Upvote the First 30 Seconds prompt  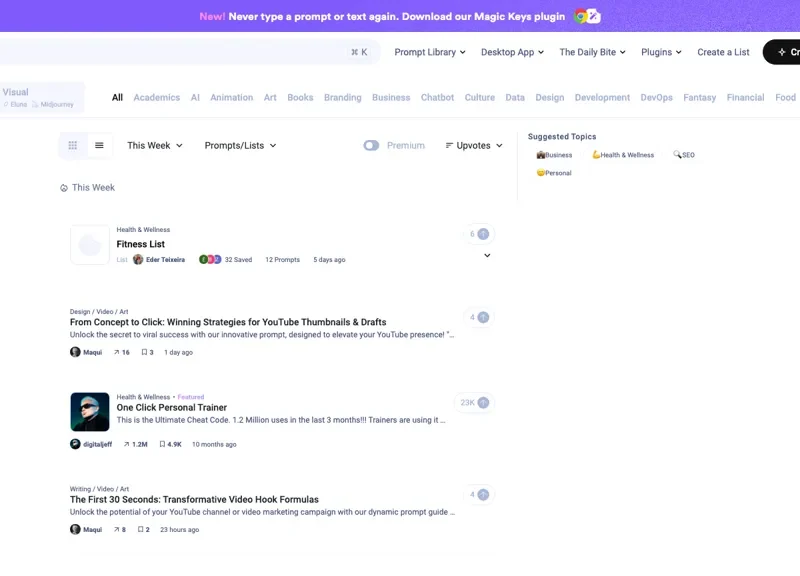483,494
